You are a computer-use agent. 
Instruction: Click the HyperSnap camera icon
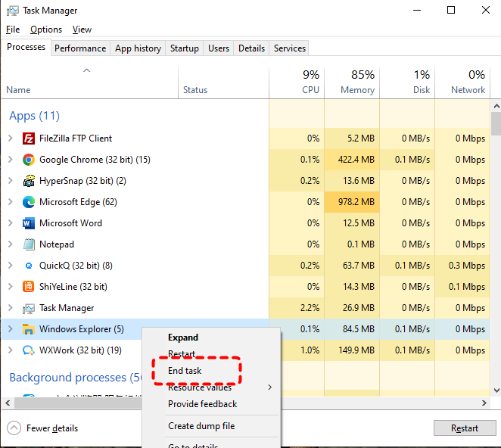pyautogui.click(x=29, y=181)
